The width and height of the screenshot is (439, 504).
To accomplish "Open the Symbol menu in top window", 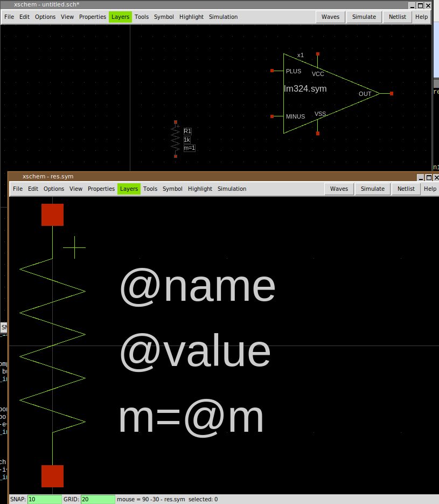I will pos(164,17).
